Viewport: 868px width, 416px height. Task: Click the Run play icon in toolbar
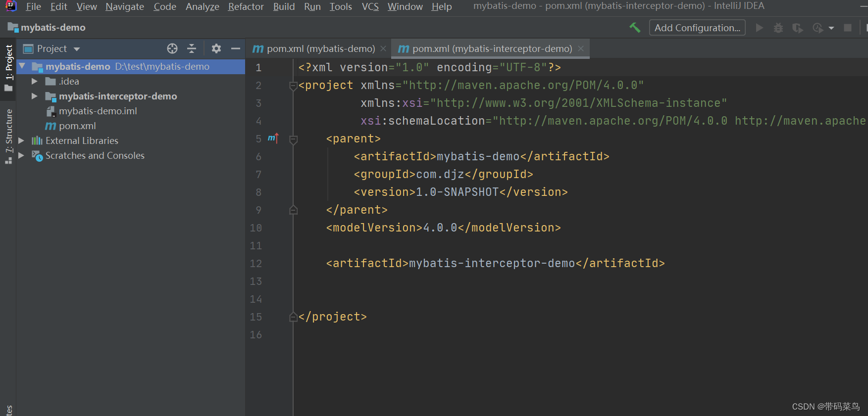759,28
